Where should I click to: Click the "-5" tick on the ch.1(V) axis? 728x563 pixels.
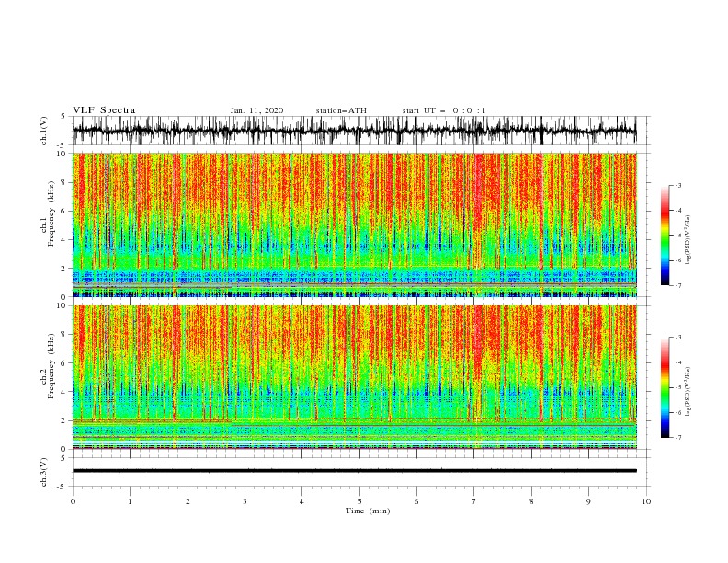[x=63, y=145]
